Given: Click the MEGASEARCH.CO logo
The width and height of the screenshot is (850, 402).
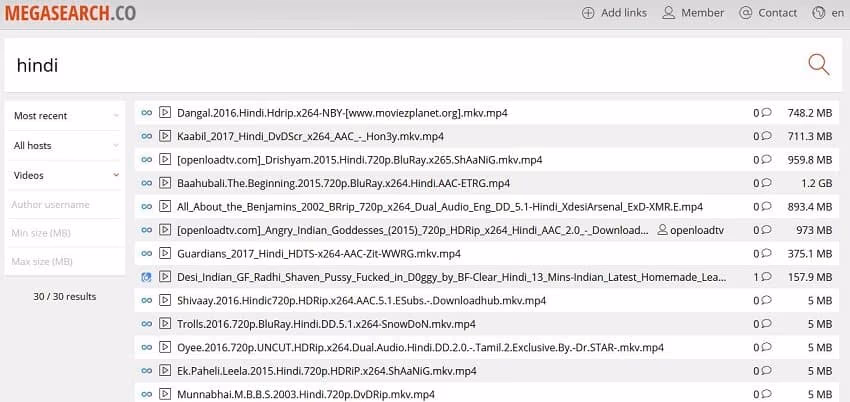Looking at the screenshot, I should [x=70, y=12].
